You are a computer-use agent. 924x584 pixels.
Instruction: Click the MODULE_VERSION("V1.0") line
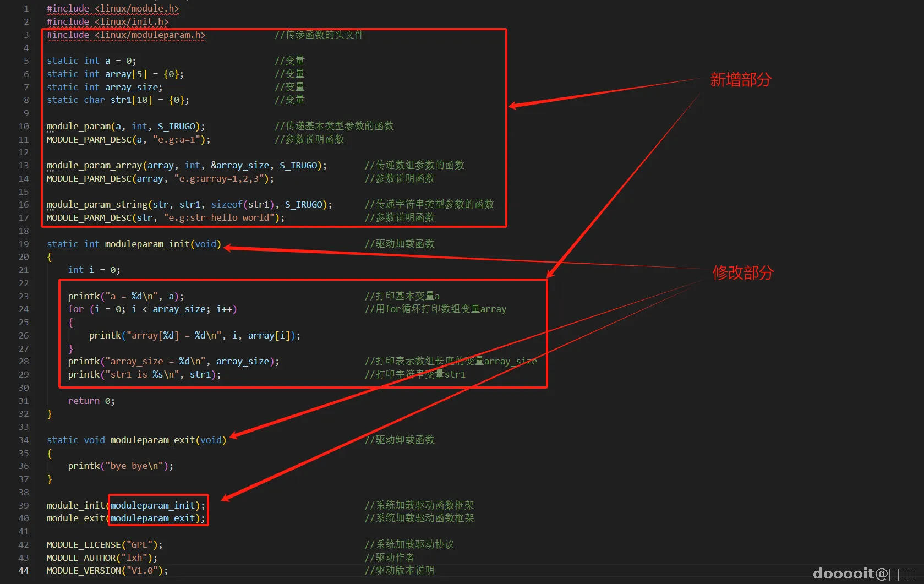107,571
